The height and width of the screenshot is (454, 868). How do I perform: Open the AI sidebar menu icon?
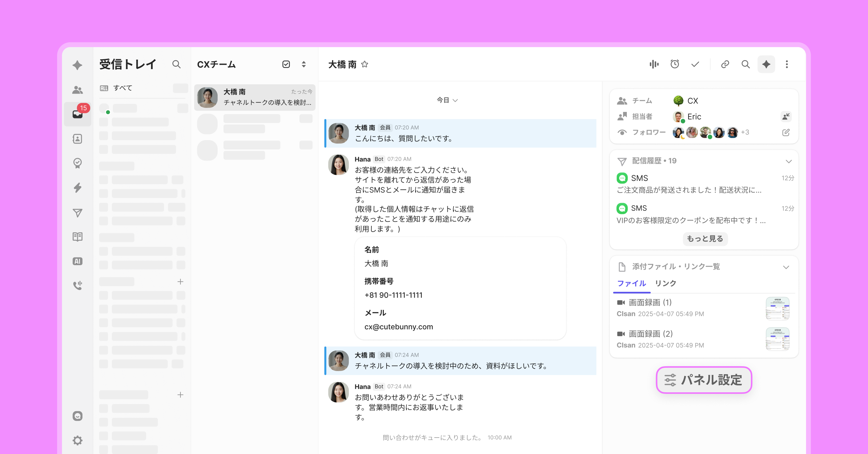(x=77, y=261)
